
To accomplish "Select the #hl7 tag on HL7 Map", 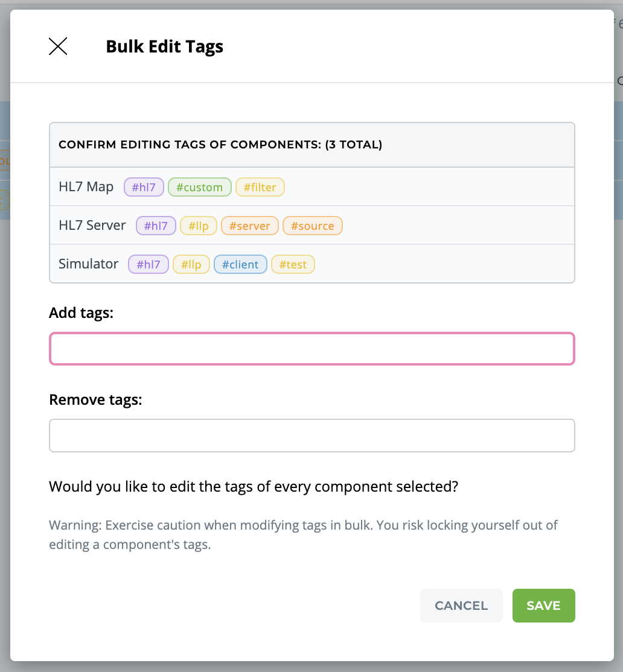I will [x=144, y=187].
